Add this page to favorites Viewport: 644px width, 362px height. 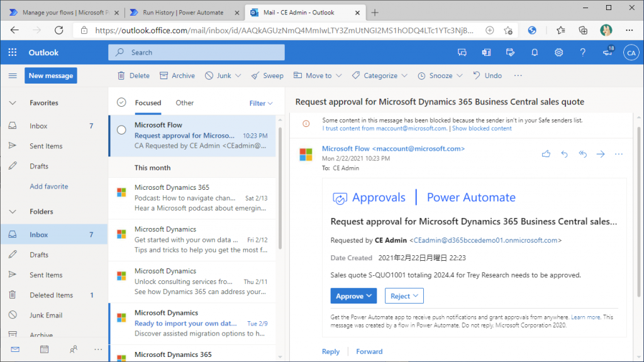pos(508,30)
